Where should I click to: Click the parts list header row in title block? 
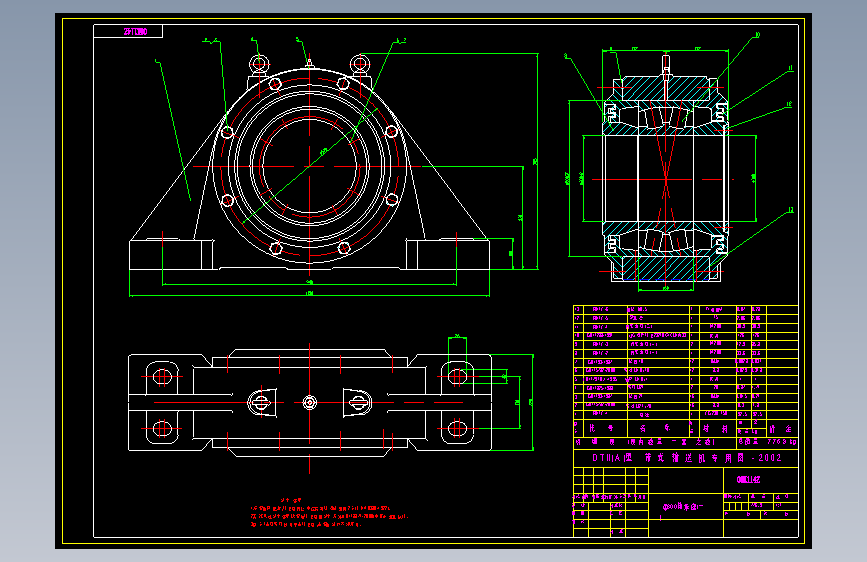pos(686,428)
